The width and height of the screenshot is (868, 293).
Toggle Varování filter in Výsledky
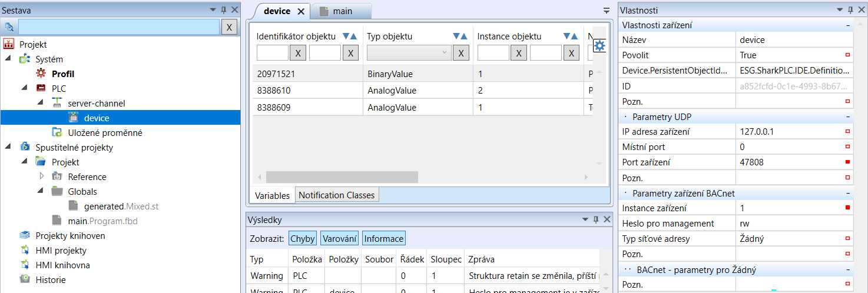pyautogui.click(x=339, y=238)
